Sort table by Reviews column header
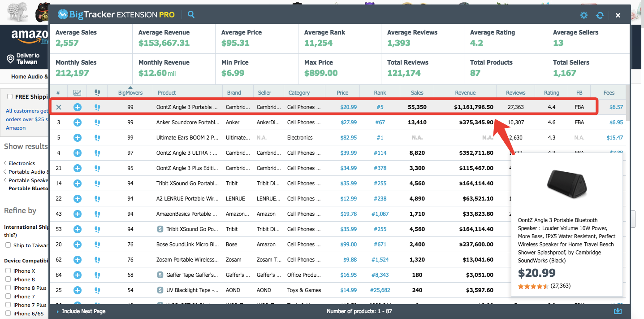Screen dimensions: 644x319 (x=515, y=93)
